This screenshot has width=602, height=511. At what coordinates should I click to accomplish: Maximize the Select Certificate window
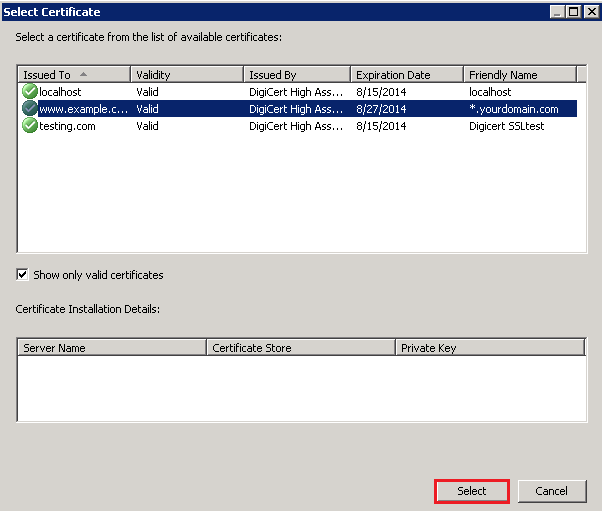pos(574,12)
